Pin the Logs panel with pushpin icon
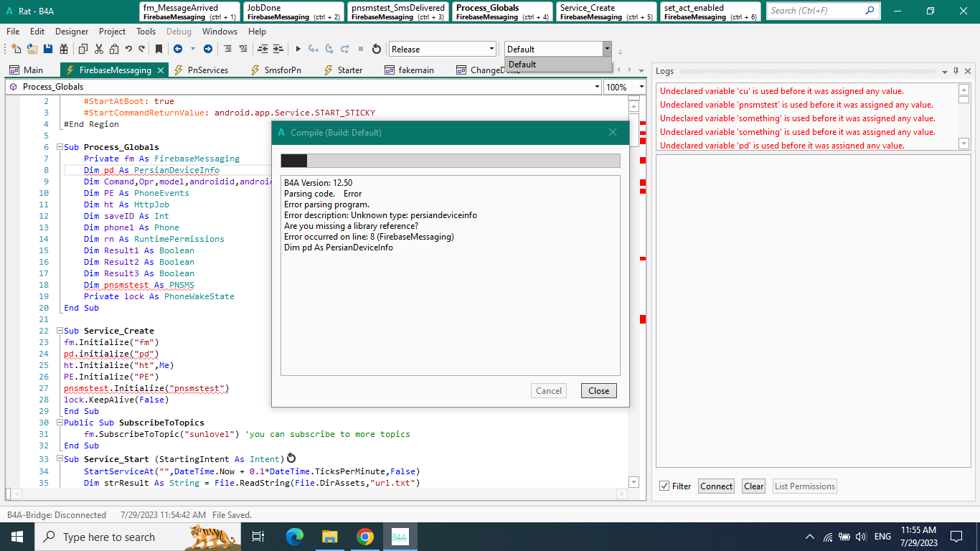980x551 pixels. pyautogui.click(x=956, y=71)
